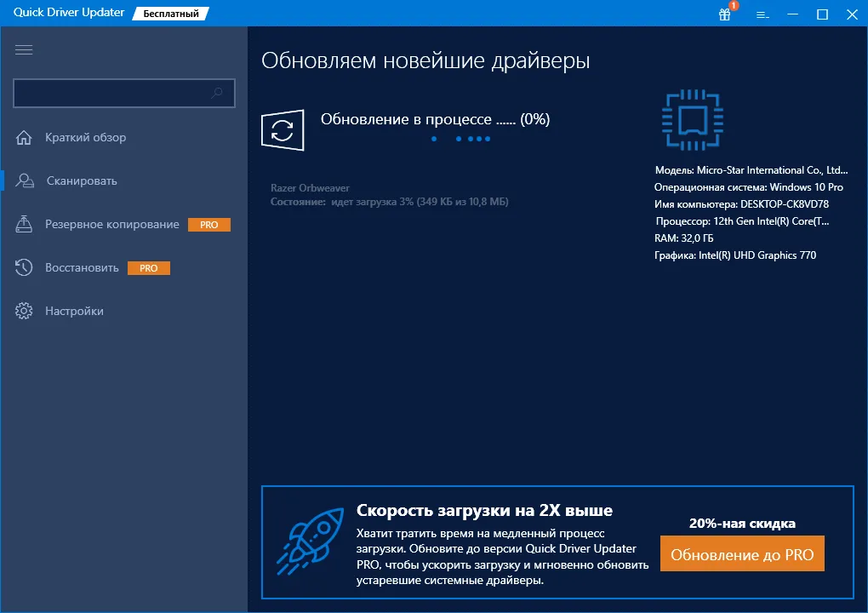Screen dimensions: 868x613
Task: Minimize the Quick Driver Updater window
Action: click(793, 14)
